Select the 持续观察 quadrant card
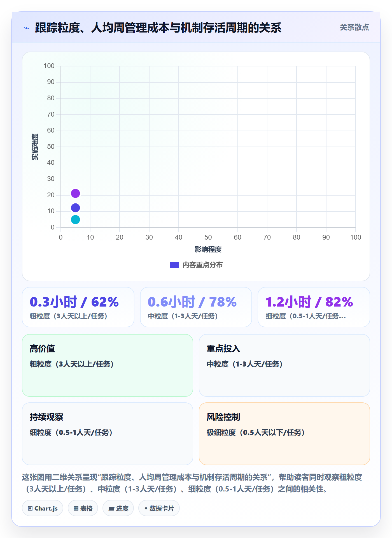 [108, 434]
